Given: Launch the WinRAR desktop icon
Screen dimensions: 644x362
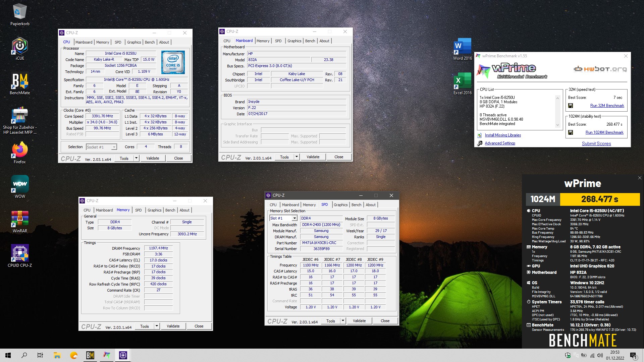Looking at the screenshot, I should coord(20,222).
